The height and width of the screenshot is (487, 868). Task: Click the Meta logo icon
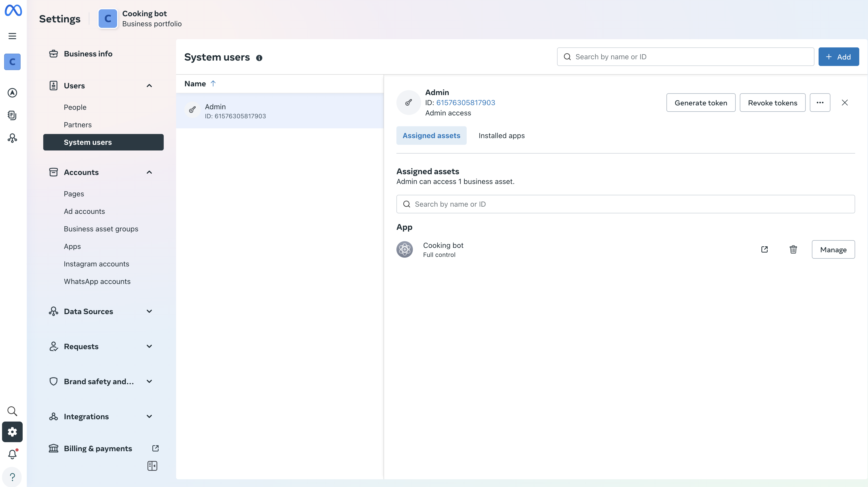click(x=13, y=11)
